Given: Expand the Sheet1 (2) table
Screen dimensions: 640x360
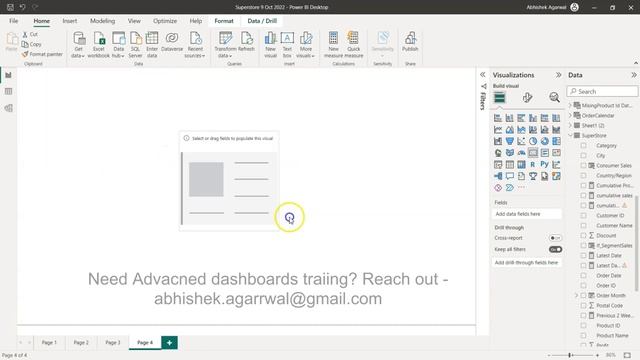Looking at the screenshot, I should [570, 125].
